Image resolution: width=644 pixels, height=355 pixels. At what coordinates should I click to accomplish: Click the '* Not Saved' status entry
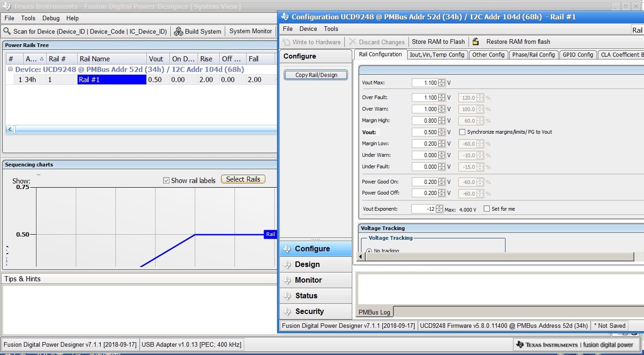610,325
